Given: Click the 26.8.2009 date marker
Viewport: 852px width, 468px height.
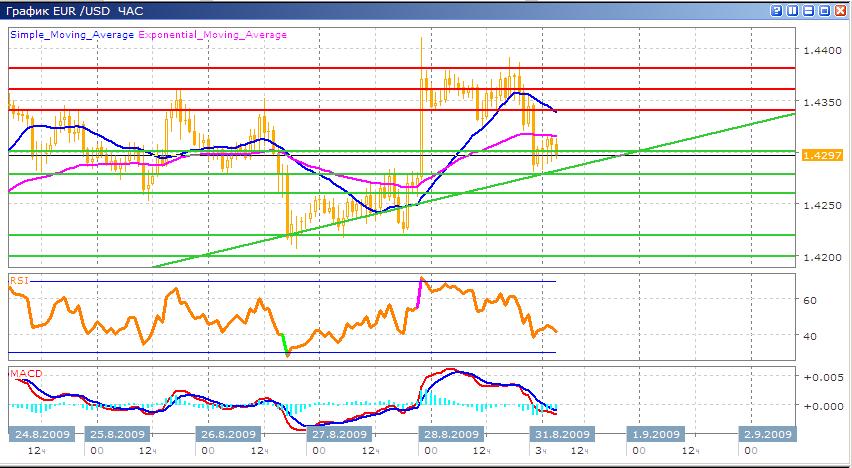Looking at the screenshot, I should [228, 434].
